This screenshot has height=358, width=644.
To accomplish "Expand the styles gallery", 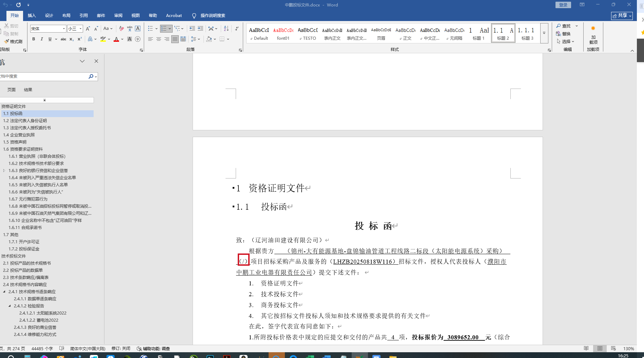I will 544,33.
